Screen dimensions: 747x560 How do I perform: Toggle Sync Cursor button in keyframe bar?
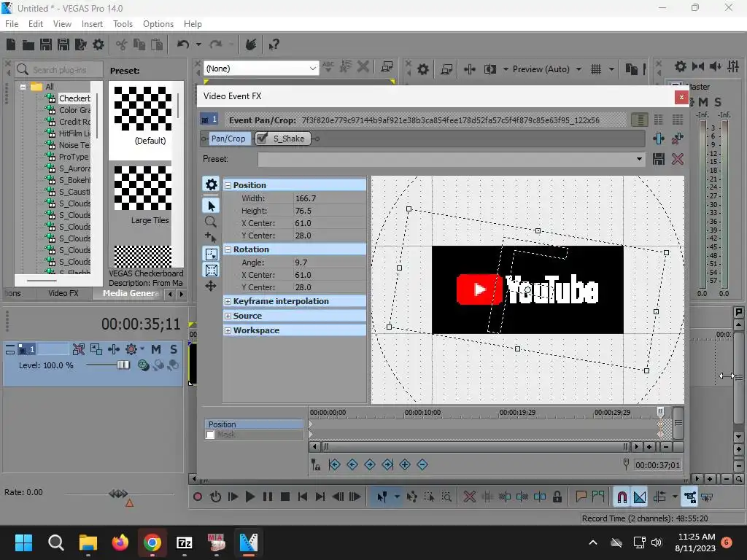point(315,464)
